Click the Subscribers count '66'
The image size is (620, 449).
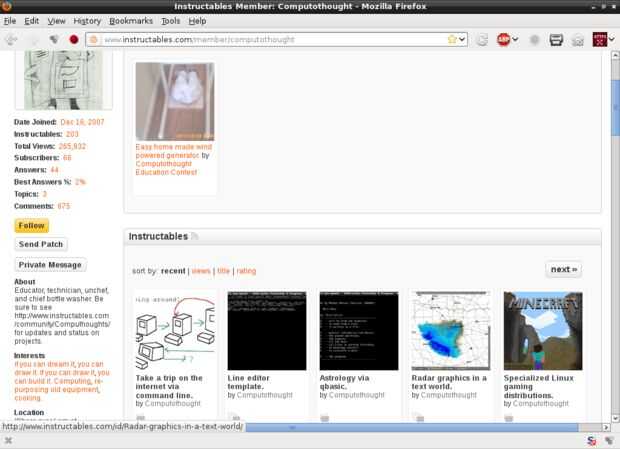[67, 158]
